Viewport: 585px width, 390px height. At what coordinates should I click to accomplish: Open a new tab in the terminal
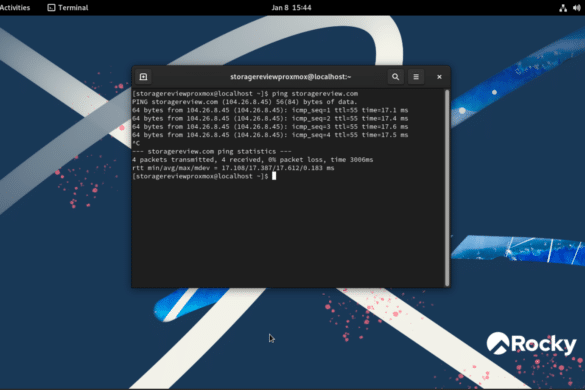(143, 77)
